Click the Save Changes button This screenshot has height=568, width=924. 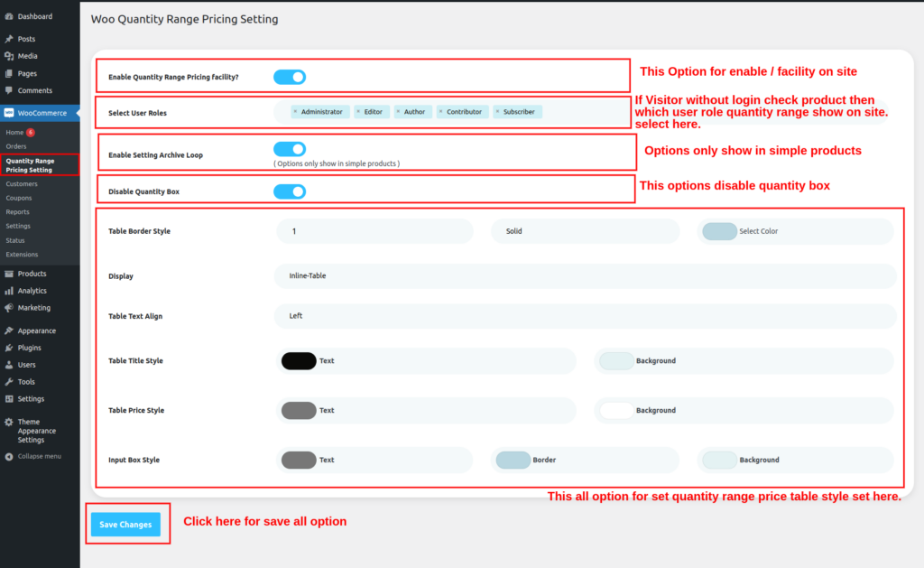coord(125,525)
